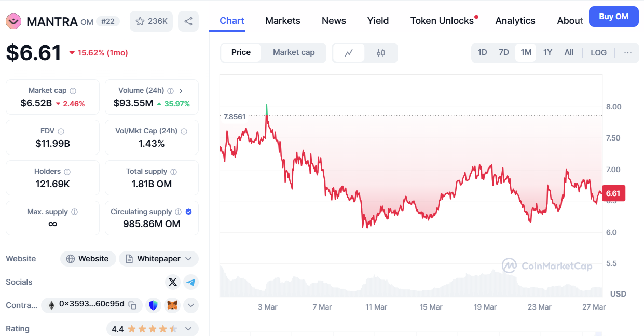Click the star watchlist icon
Screen dimensions: 644x336
click(x=140, y=21)
